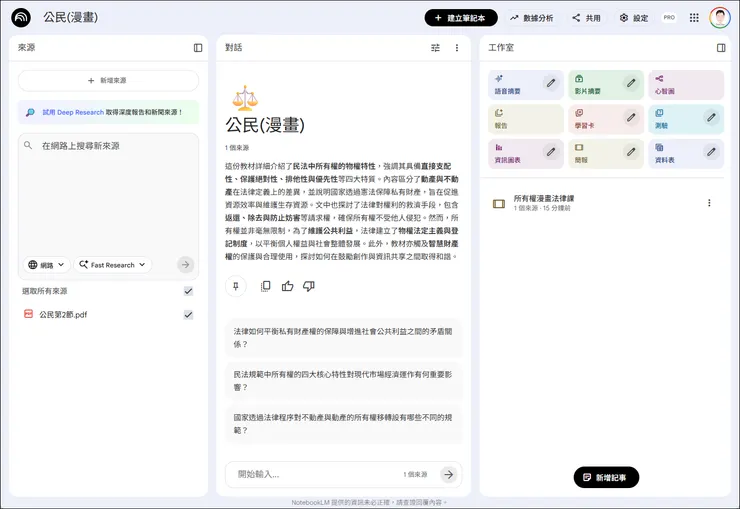
Task: Click the 建立筆記本 button
Action: 461,18
